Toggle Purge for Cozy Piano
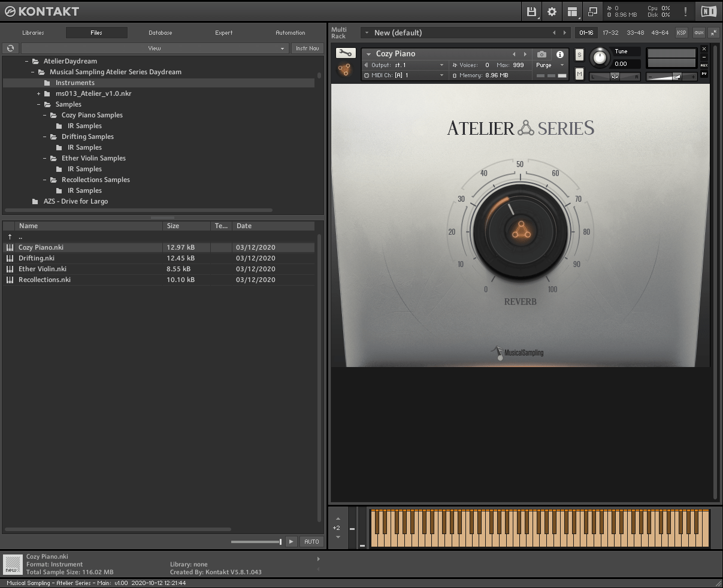723x588 pixels. click(x=544, y=65)
